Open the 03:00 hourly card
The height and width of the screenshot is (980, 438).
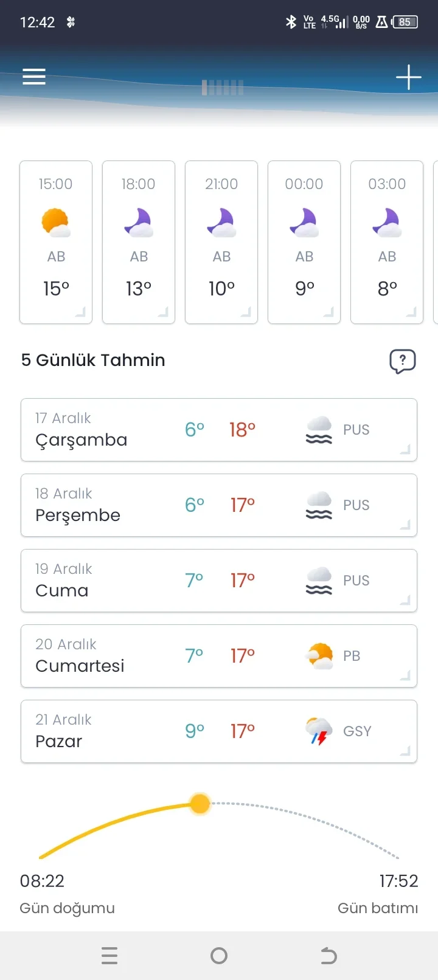click(x=387, y=242)
